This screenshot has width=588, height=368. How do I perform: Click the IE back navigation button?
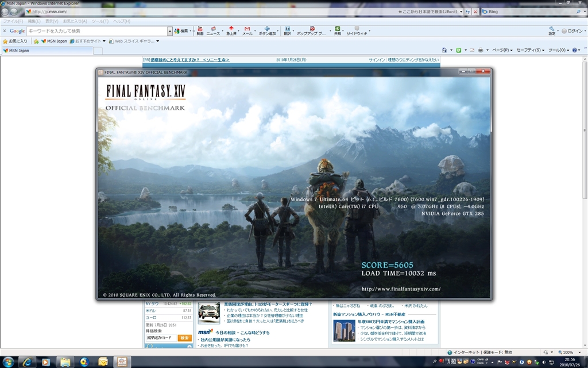[x=5, y=11]
